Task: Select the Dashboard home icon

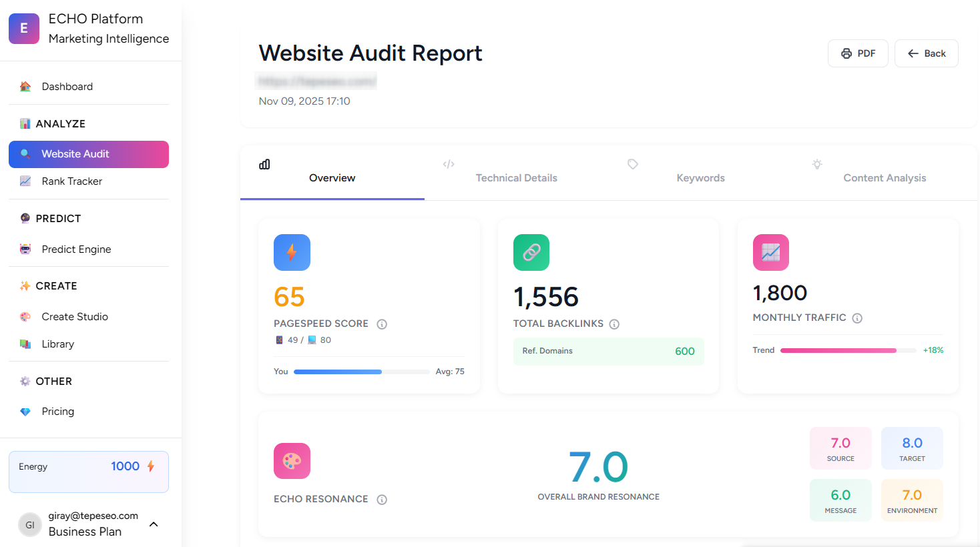Action: click(25, 86)
